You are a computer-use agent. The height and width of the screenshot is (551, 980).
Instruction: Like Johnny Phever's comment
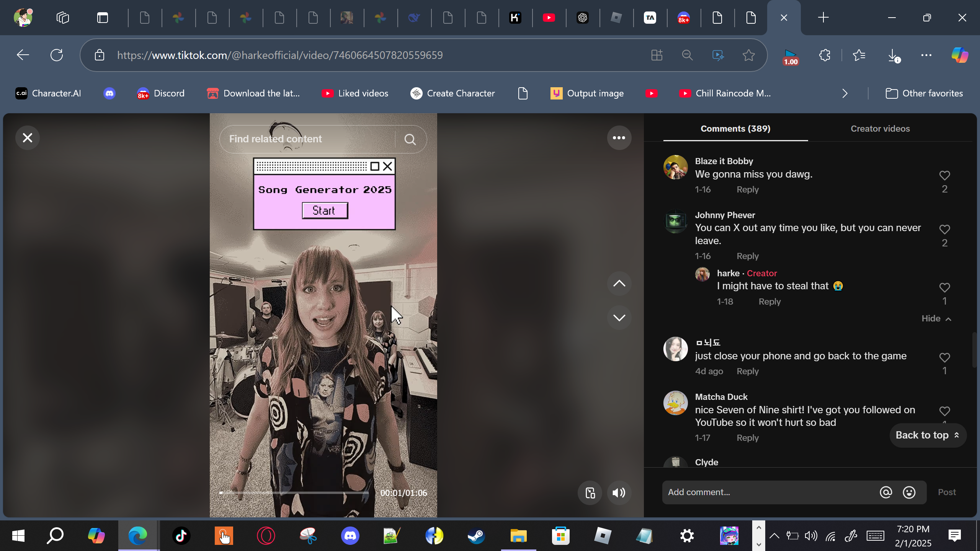pyautogui.click(x=944, y=230)
